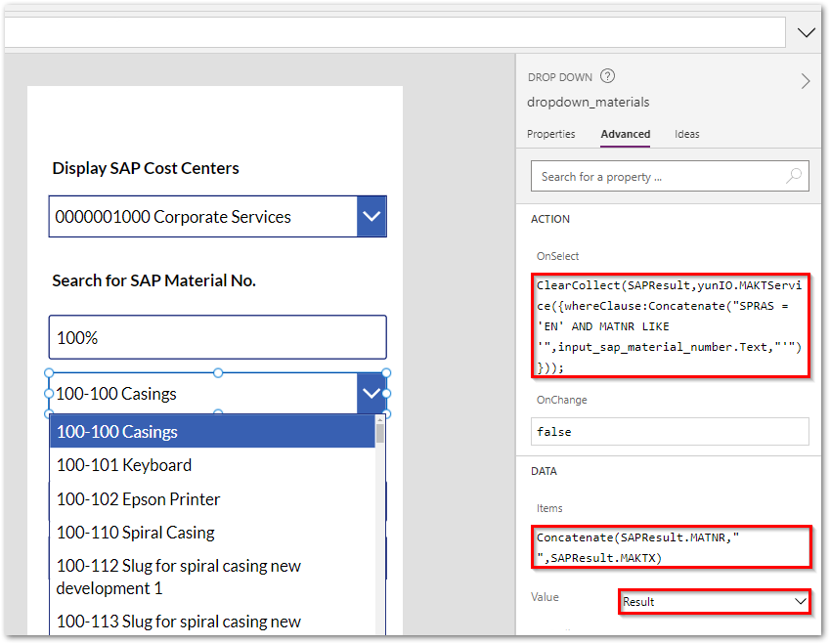The height and width of the screenshot is (644, 830).
Task: Select '100-101 Keyboard' from the list
Action: [212, 464]
